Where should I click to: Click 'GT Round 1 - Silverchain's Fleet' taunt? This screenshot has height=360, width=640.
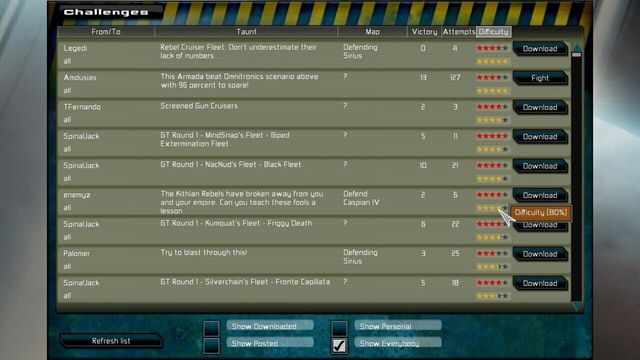click(245, 282)
